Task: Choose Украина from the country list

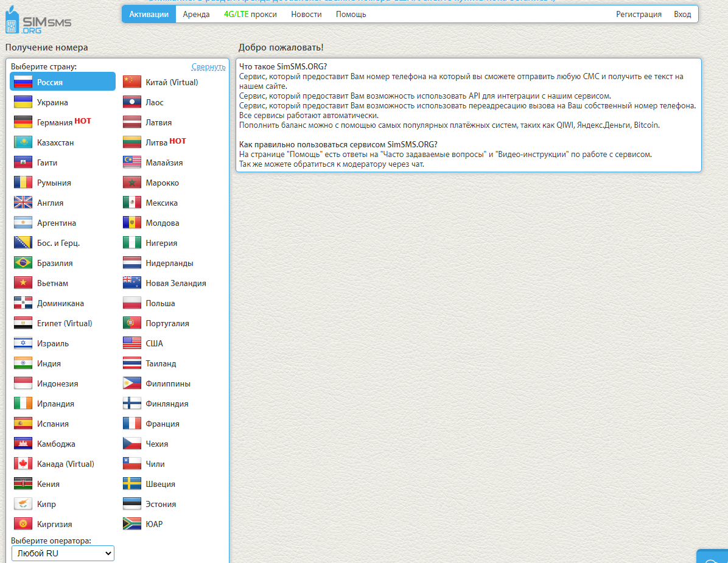Action: [52, 102]
